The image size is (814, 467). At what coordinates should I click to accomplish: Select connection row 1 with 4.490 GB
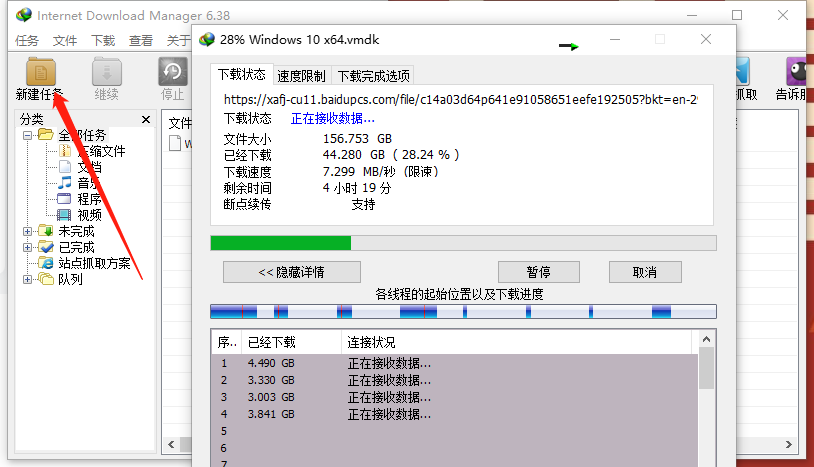455,363
